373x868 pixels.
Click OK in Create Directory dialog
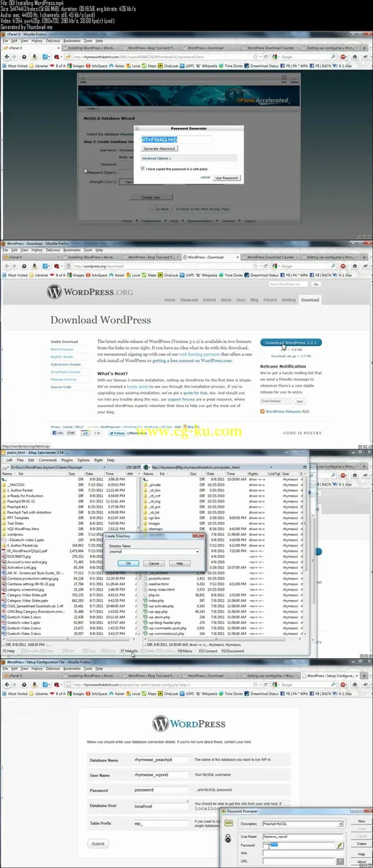pyautogui.click(x=127, y=563)
